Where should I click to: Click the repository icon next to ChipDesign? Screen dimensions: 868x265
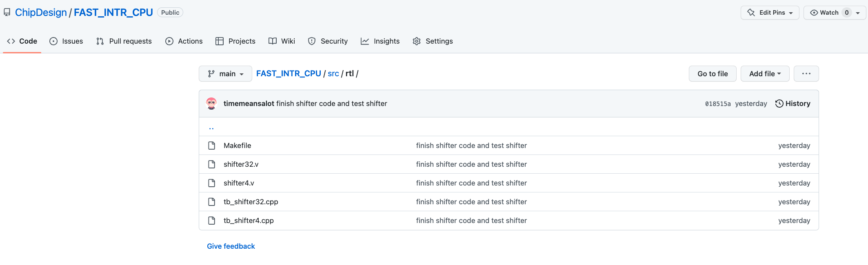point(7,13)
